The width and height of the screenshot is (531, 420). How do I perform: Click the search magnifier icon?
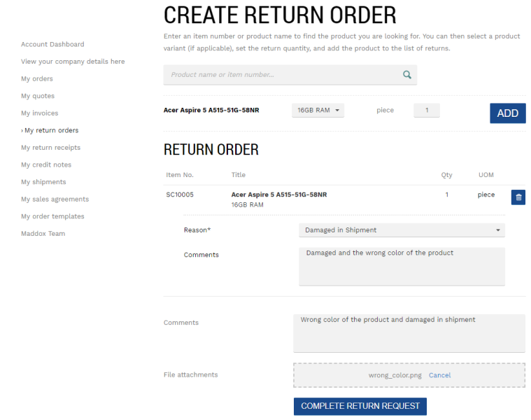tap(407, 74)
